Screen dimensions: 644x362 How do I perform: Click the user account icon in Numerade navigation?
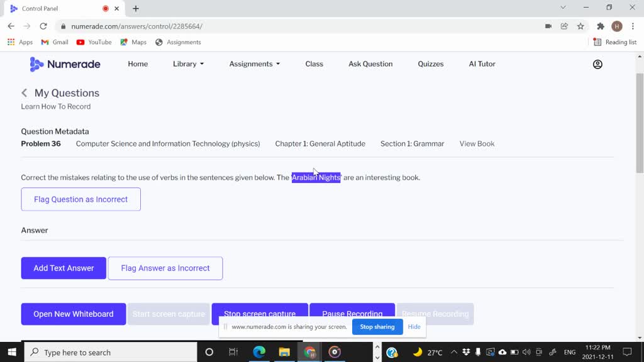(597, 63)
